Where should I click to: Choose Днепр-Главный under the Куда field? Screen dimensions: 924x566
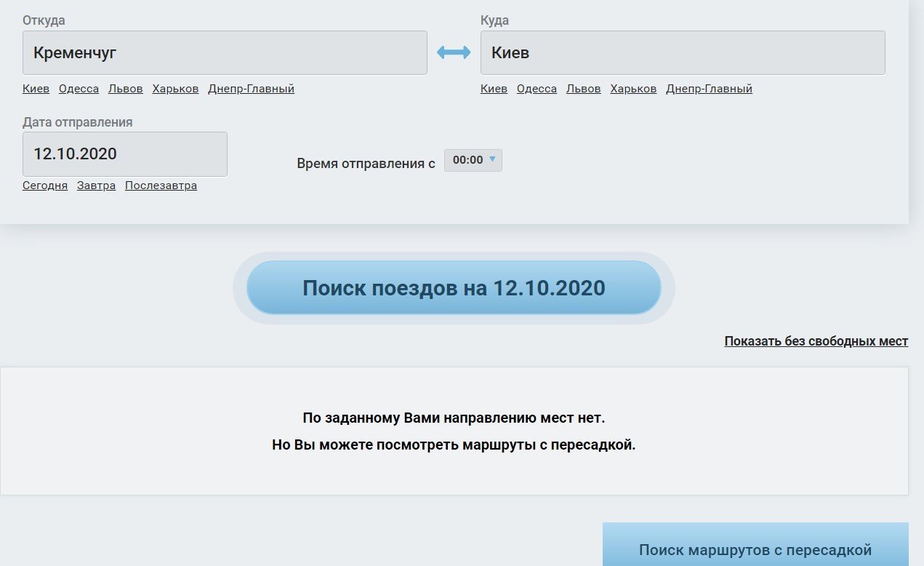coord(709,89)
